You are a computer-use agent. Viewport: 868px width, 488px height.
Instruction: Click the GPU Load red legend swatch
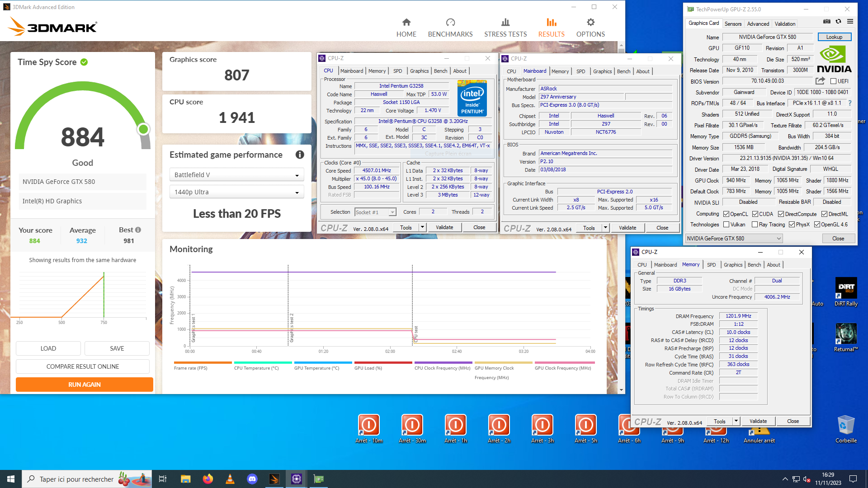(383, 362)
